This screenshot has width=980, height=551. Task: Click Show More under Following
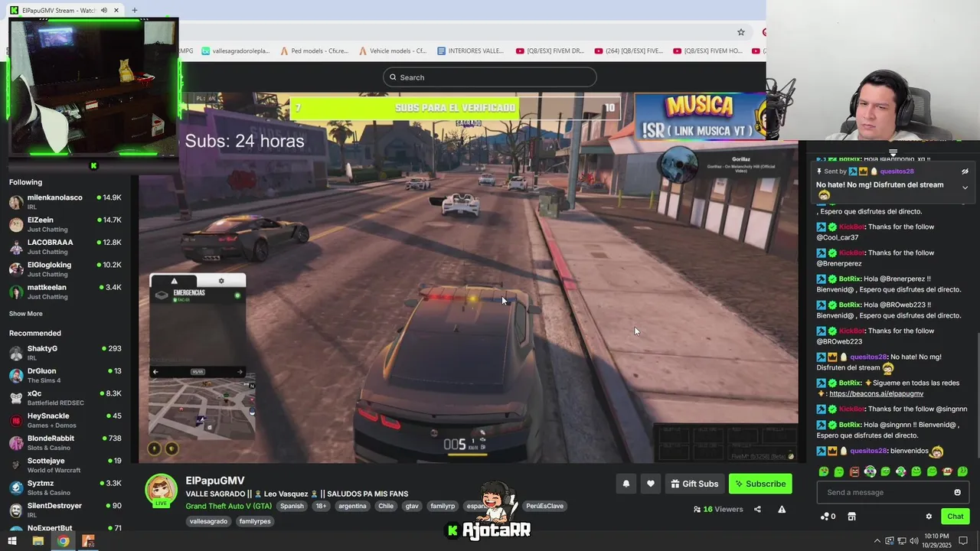[x=26, y=314]
